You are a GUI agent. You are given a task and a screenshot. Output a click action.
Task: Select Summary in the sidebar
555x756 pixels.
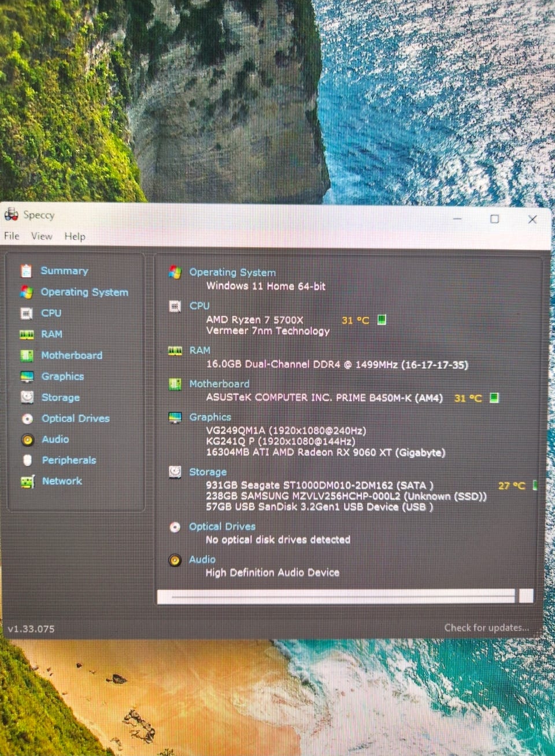pos(64,271)
